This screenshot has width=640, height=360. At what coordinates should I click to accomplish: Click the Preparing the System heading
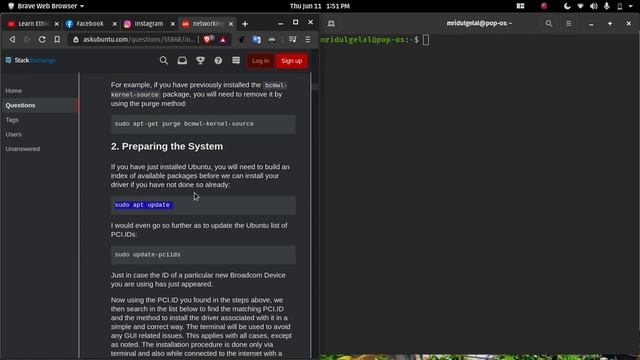167,147
